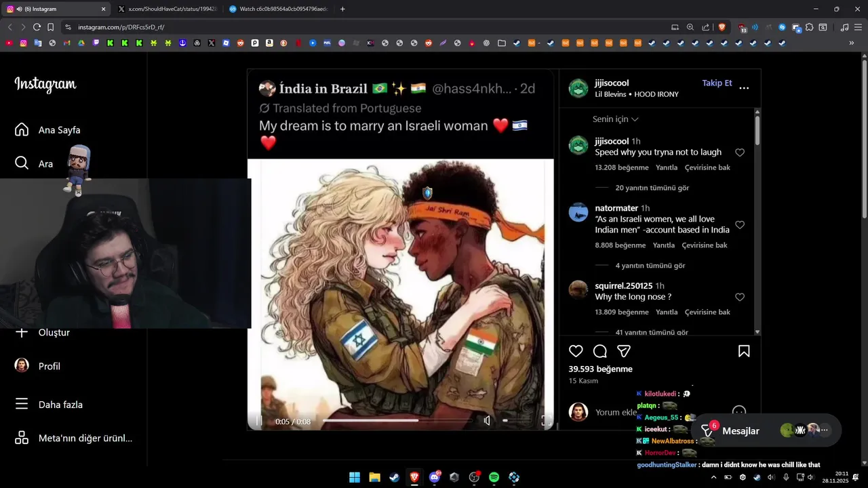Open Windows Start menu
868x488 pixels.
[355, 477]
